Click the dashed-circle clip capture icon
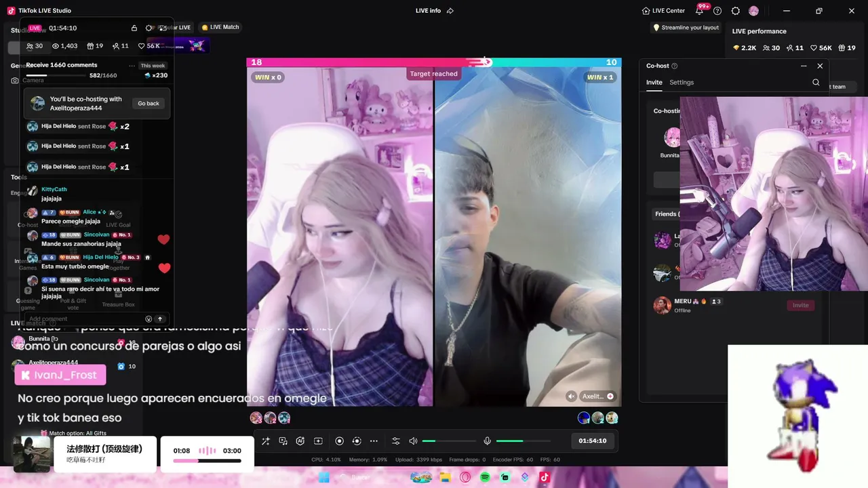This screenshot has height=488, width=868. coord(357,441)
